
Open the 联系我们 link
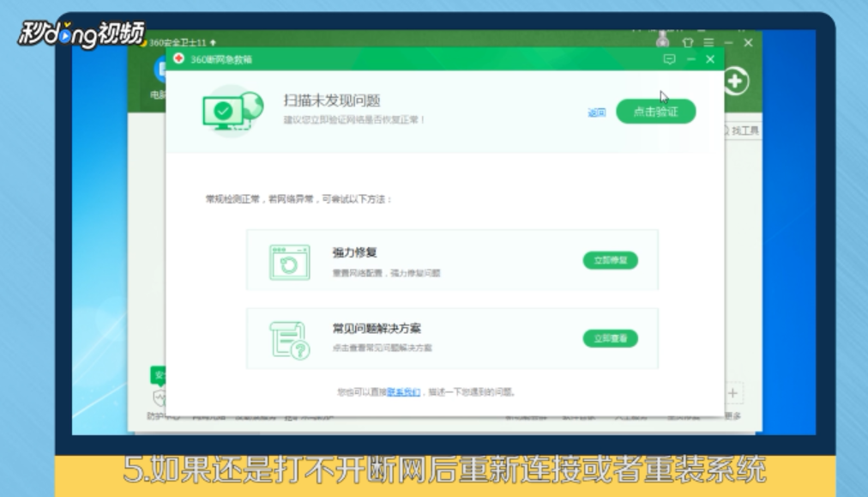point(403,391)
